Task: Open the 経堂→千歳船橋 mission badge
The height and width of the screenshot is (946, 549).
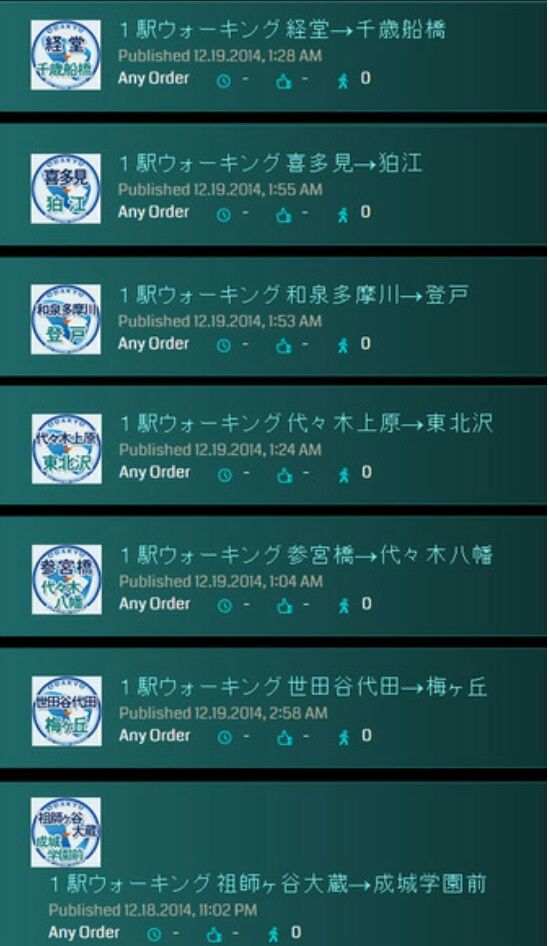Action: click(x=66, y=55)
